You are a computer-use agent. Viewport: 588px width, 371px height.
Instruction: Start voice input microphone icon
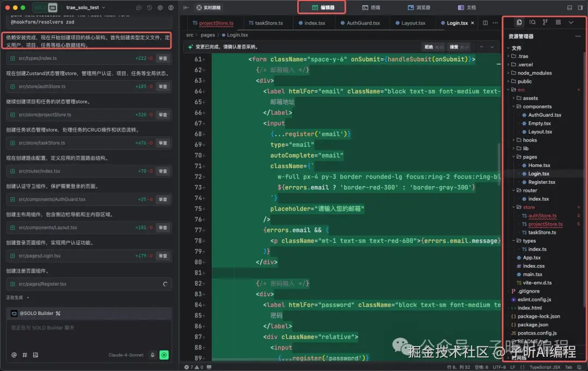pyautogui.click(x=152, y=355)
